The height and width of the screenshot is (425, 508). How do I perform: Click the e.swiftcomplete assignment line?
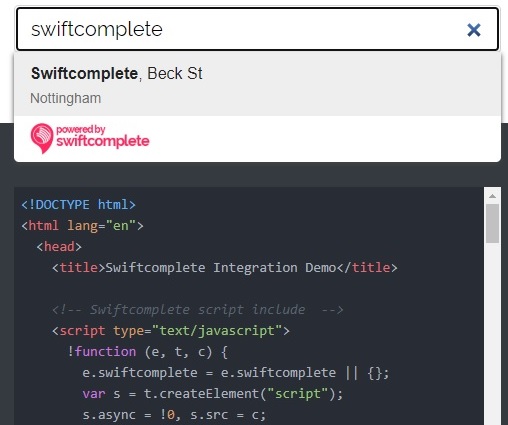point(236,373)
